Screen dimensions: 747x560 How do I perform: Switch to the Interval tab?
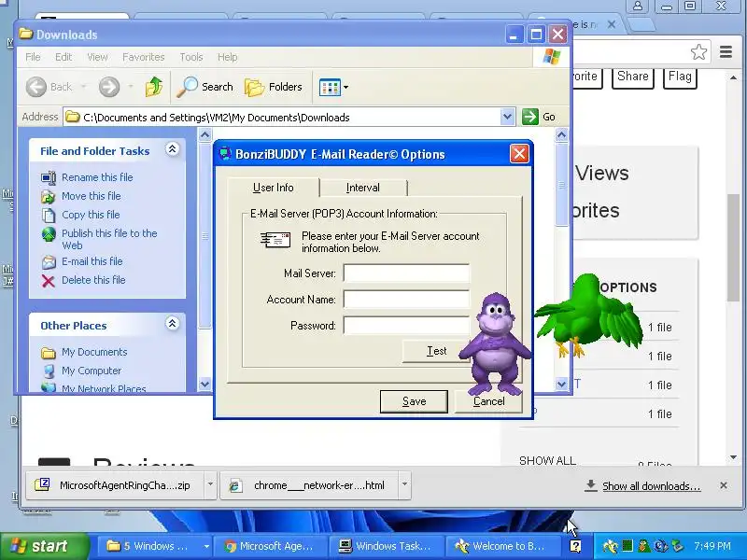coord(363,188)
